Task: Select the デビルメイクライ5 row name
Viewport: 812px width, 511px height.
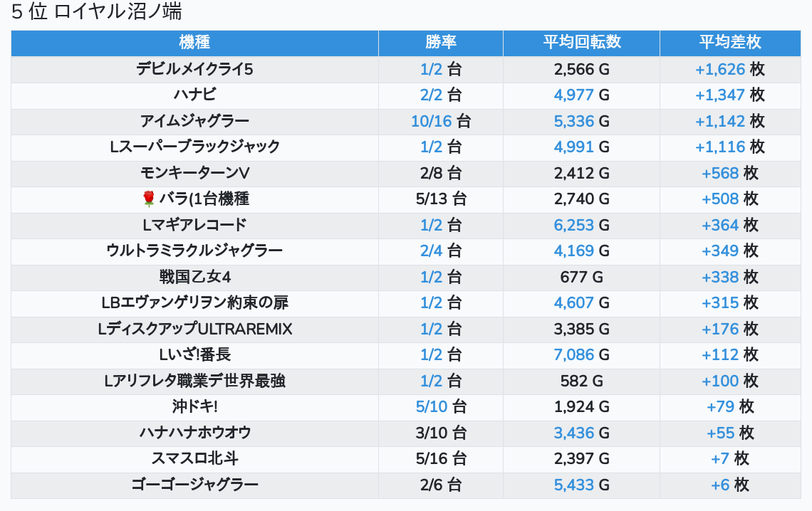Action: point(194,69)
